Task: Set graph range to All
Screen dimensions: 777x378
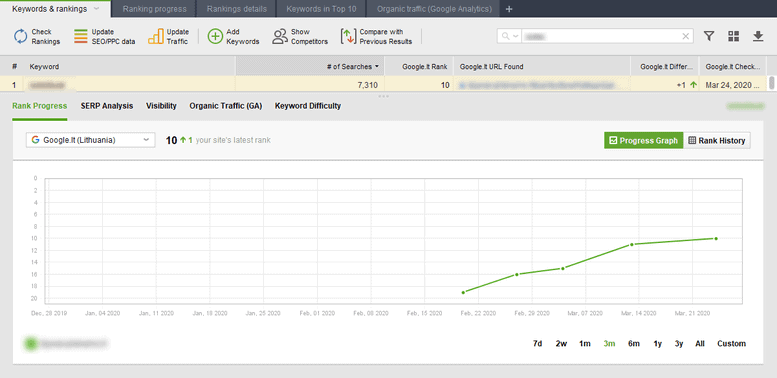Action: (x=700, y=343)
